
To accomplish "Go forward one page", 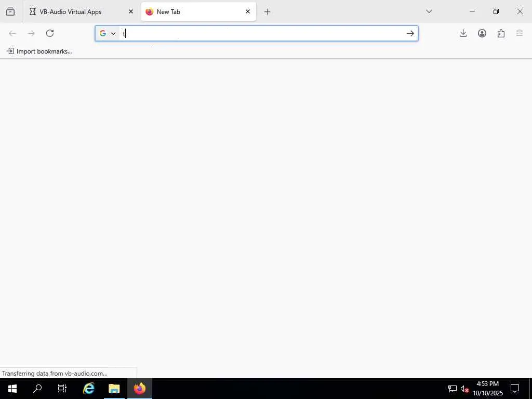I will pos(31,33).
